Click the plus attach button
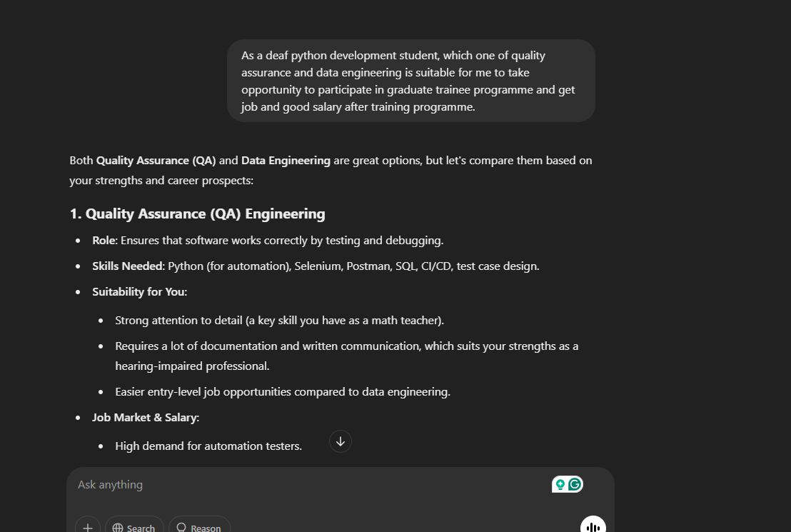Image resolution: width=791 pixels, height=532 pixels. click(x=88, y=526)
